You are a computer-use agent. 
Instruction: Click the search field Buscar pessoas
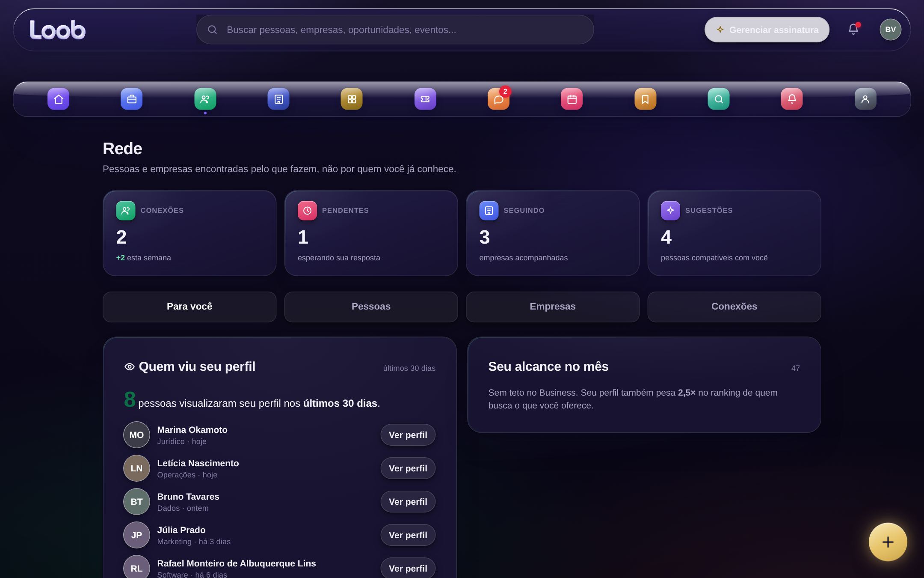click(x=395, y=30)
